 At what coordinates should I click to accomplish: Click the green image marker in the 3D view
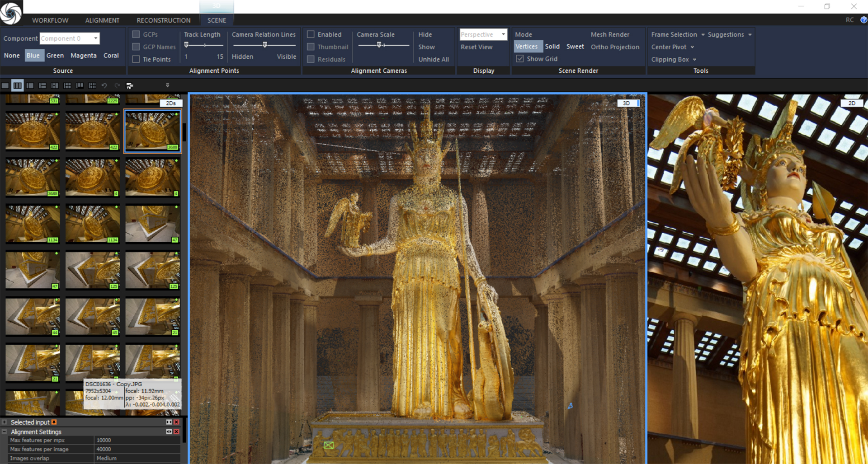tap(329, 445)
